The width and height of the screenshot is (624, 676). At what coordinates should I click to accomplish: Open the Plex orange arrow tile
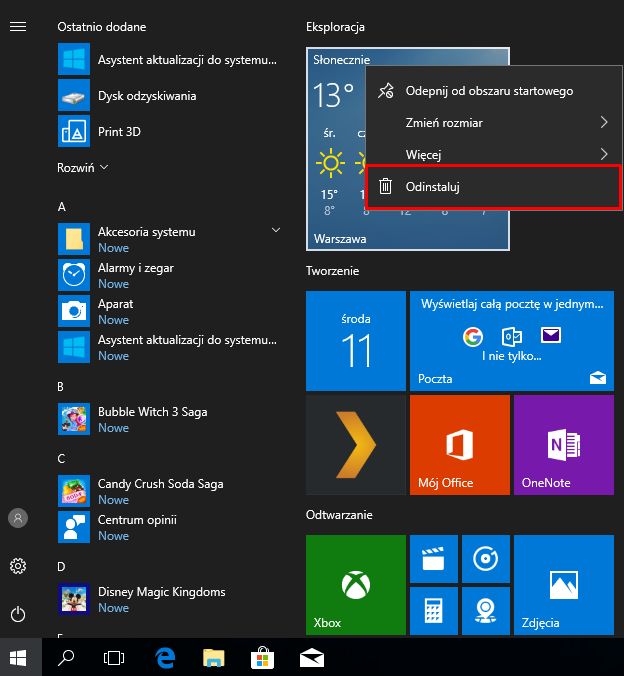356,445
